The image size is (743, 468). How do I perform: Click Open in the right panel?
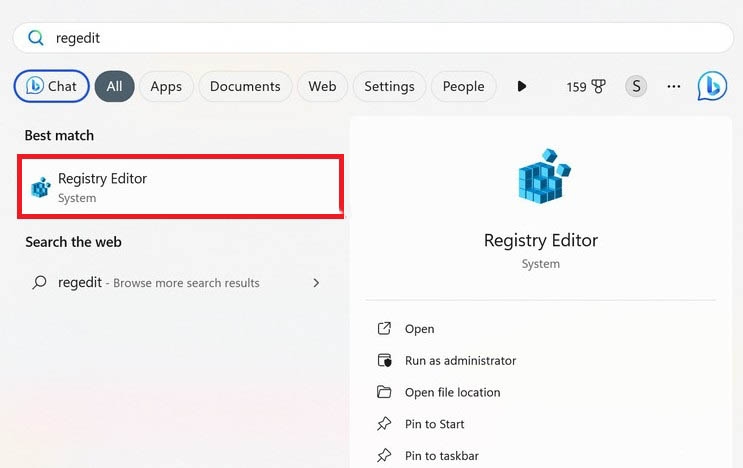419,329
